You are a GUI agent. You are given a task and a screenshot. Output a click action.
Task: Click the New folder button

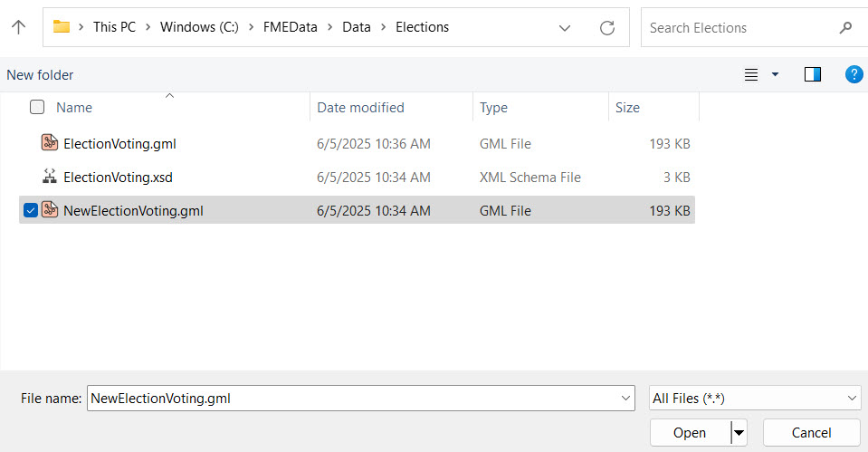41,74
